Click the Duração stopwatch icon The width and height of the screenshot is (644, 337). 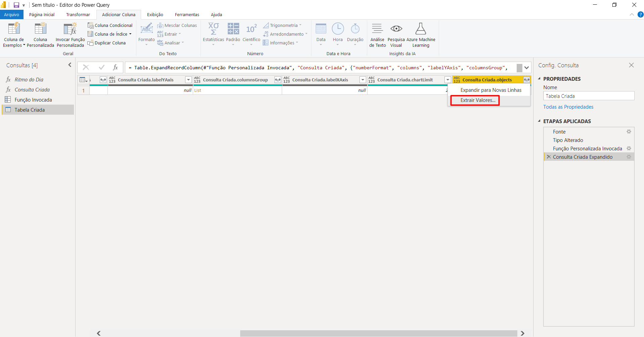click(355, 29)
